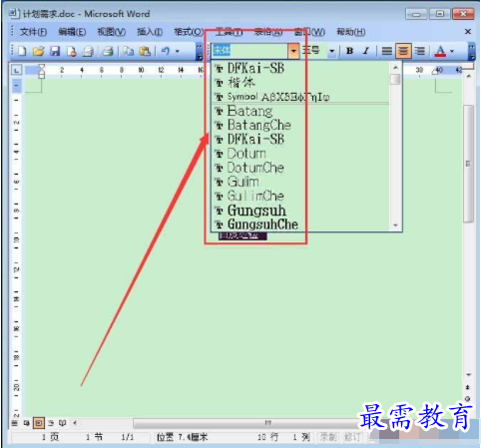Click the font list scroll down arrow

click(395, 225)
